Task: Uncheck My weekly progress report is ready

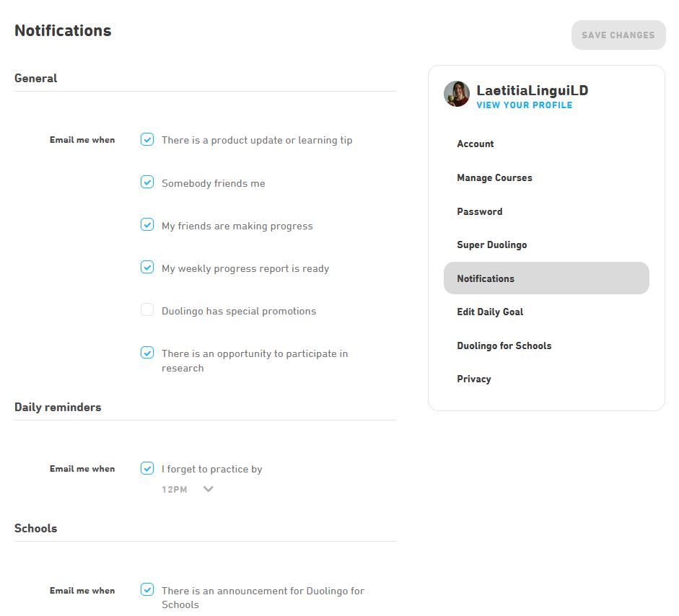Action: tap(147, 268)
